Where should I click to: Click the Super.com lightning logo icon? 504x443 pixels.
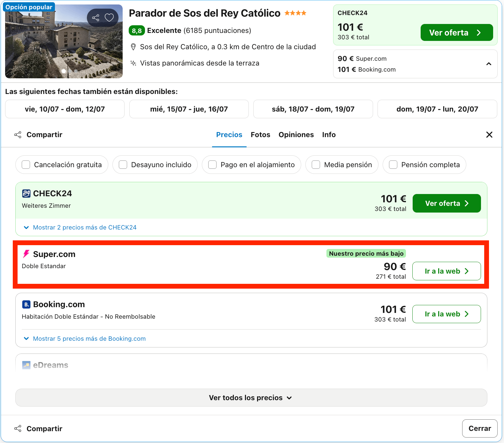click(x=26, y=254)
